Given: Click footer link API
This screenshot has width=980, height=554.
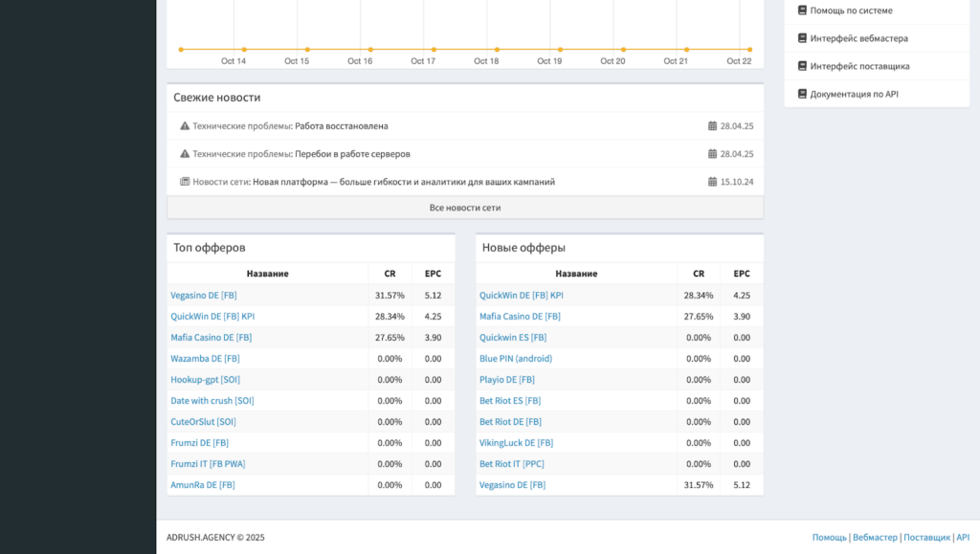Looking at the screenshot, I should click(x=963, y=537).
